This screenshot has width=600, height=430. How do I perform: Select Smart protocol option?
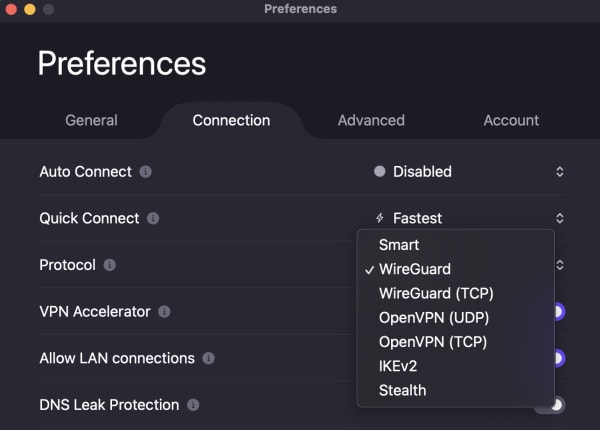point(399,245)
